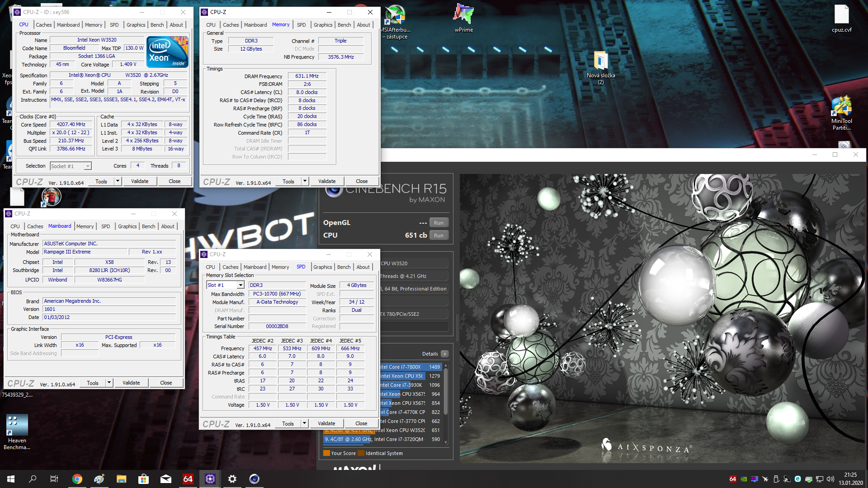This screenshot has width=868, height=488.
Task: Click the A-Data Technology module manufacturer field
Action: point(277,302)
